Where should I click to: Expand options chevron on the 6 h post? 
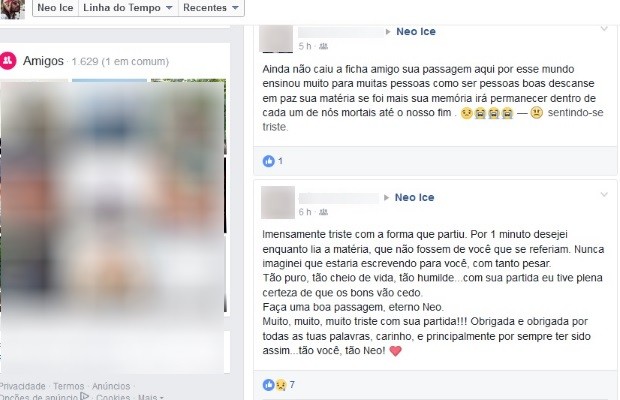[x=604, y=194]
